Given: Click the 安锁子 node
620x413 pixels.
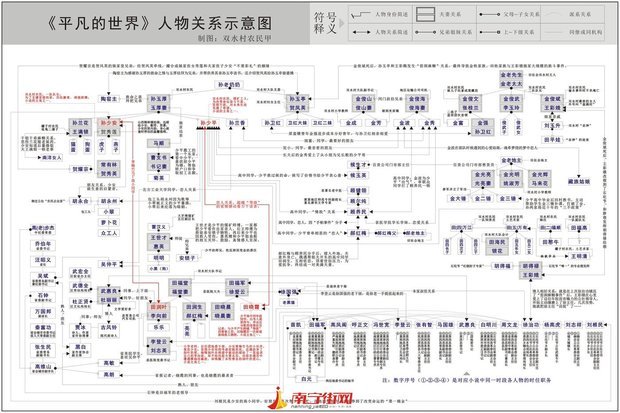Looking at the screenshot, I should pos(187,258).
